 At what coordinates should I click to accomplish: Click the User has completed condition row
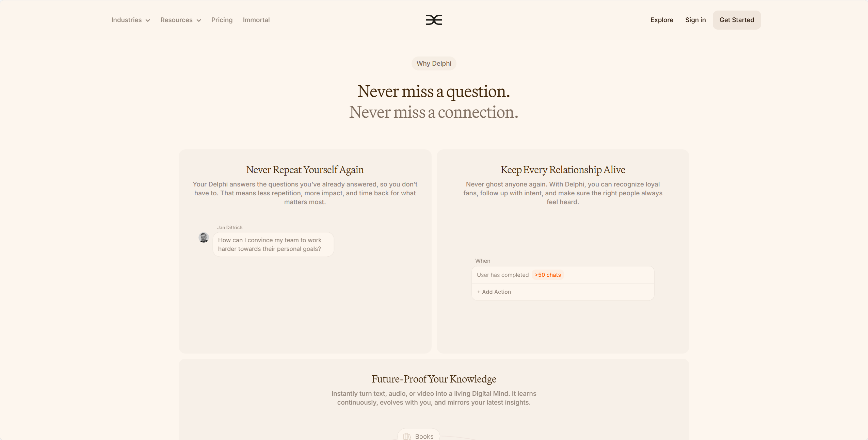coord(563,275)
